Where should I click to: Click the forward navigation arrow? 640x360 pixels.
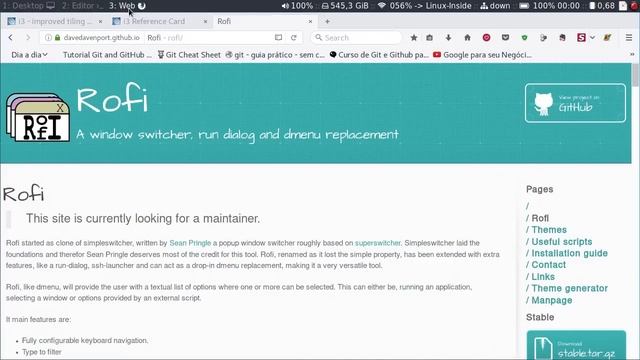pos(28,38)
